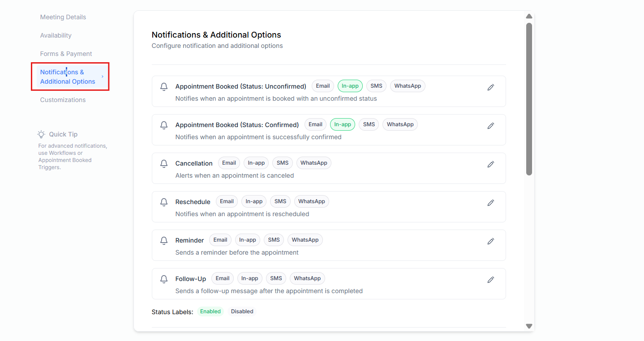Open the Reschedule notification editor pencil
The height and width of the screenshot is (341, 644).
[490, 203]
